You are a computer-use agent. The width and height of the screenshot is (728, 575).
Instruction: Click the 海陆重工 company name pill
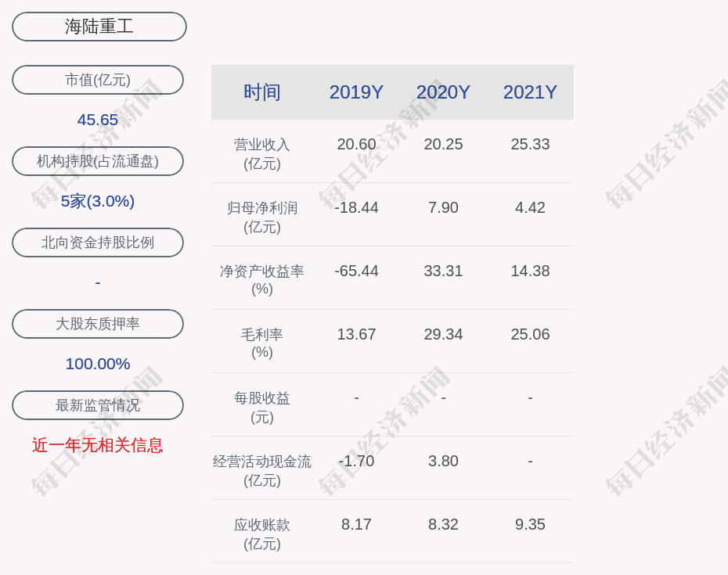pos(99,27)
